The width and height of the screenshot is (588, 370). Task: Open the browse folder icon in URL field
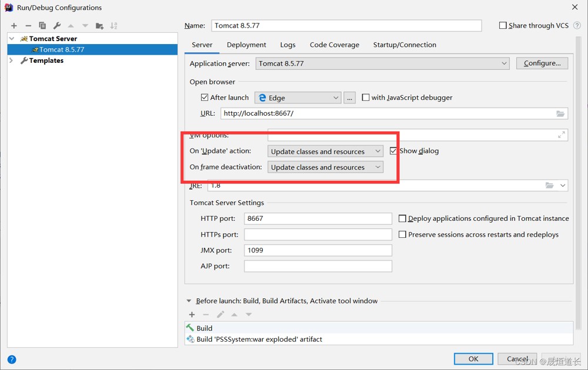click(560, 113)
